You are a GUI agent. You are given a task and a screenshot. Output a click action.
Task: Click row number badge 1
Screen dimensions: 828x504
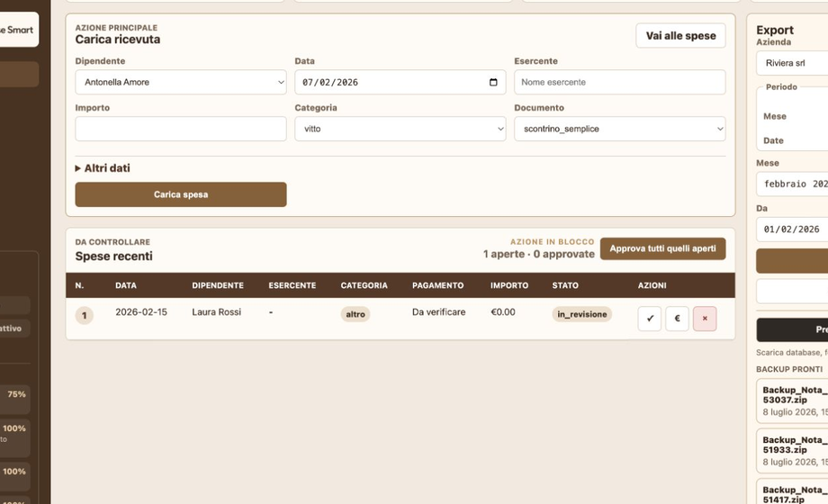84,316
